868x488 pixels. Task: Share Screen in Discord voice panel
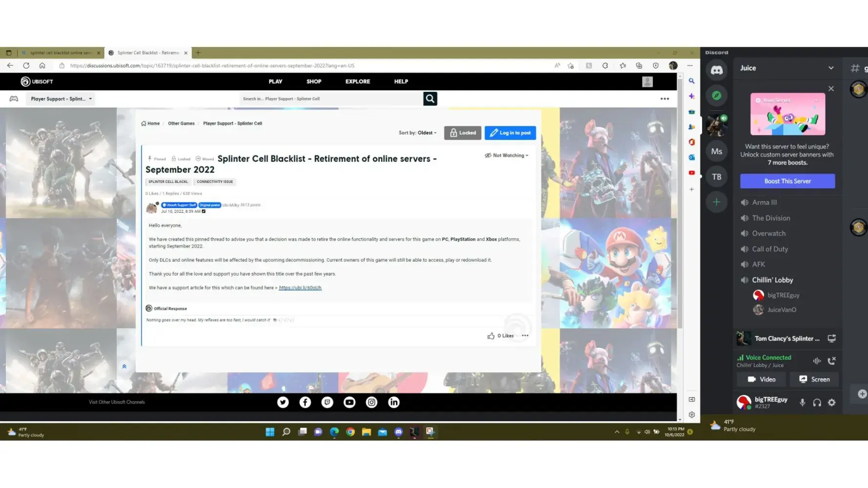pos(814,379)
